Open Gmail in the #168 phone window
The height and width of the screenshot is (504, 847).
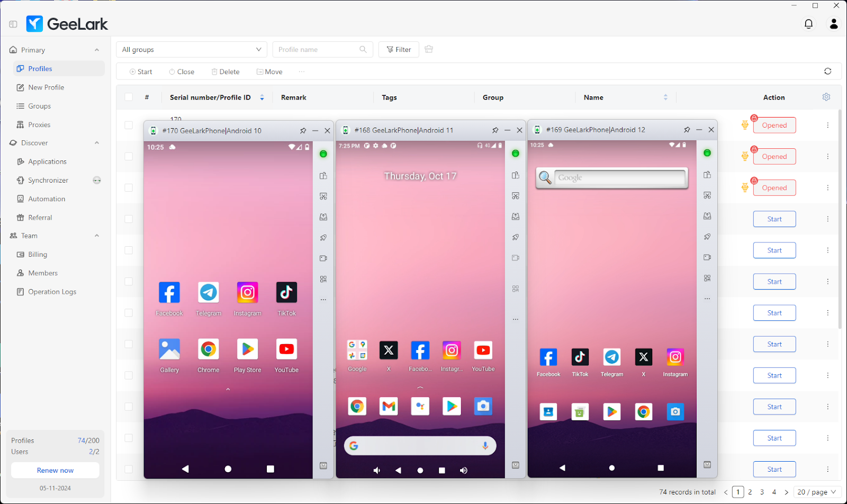tap(389, 406)
